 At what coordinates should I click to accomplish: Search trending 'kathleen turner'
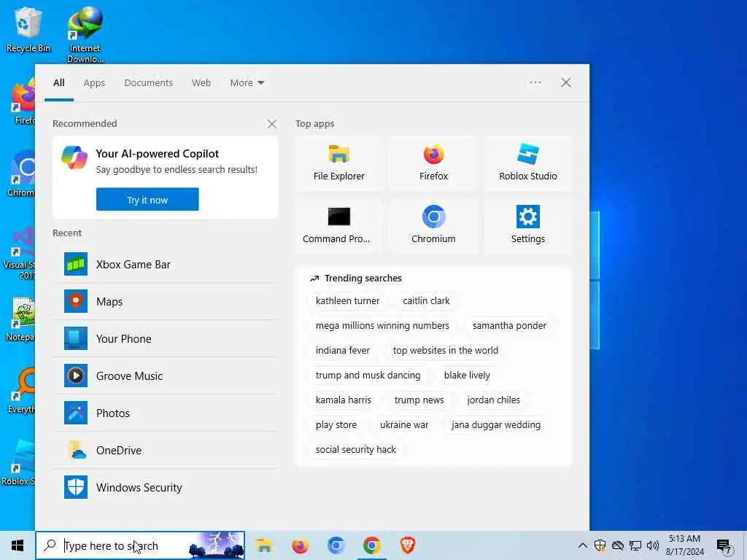(x=347, y=301)
